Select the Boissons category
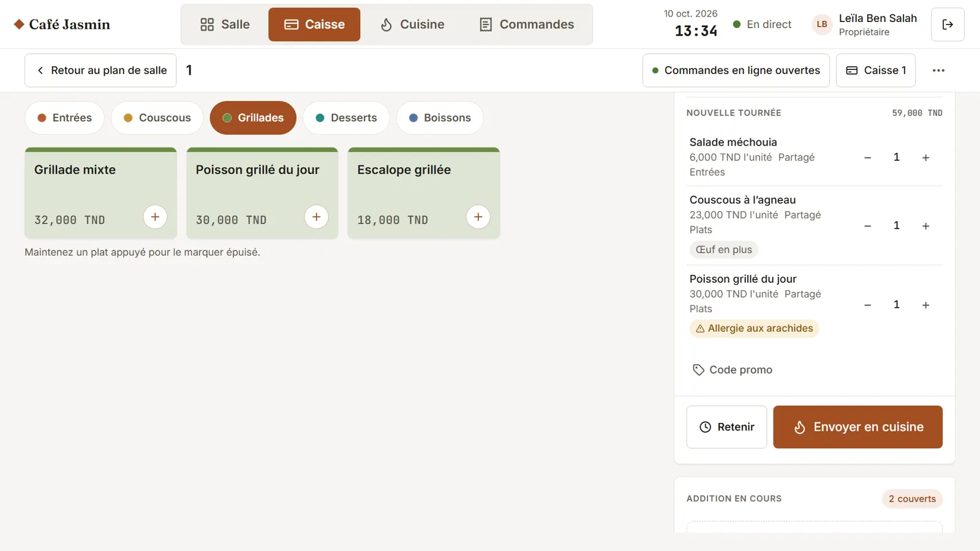The height and width of the screenshot is (551, 980). click(x=440, y=118)
